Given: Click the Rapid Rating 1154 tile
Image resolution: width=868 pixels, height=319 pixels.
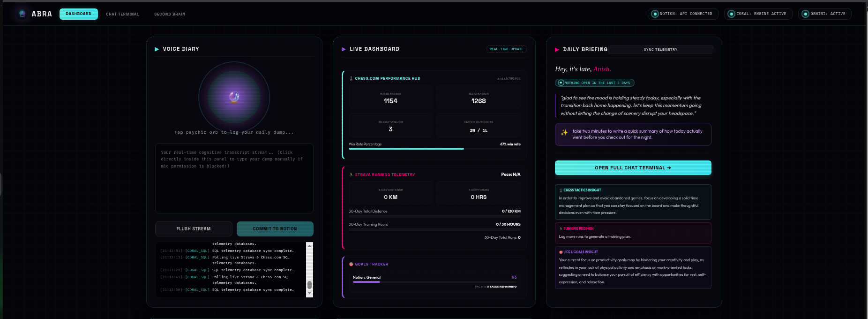Looking at the screenshot, I should click(390, 97).
